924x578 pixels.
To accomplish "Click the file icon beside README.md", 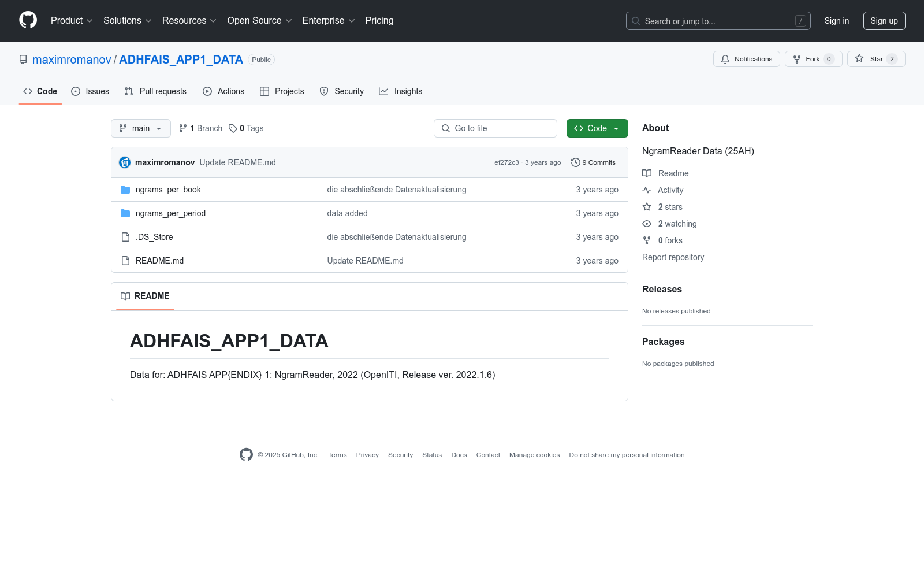I will pos(125,261).
